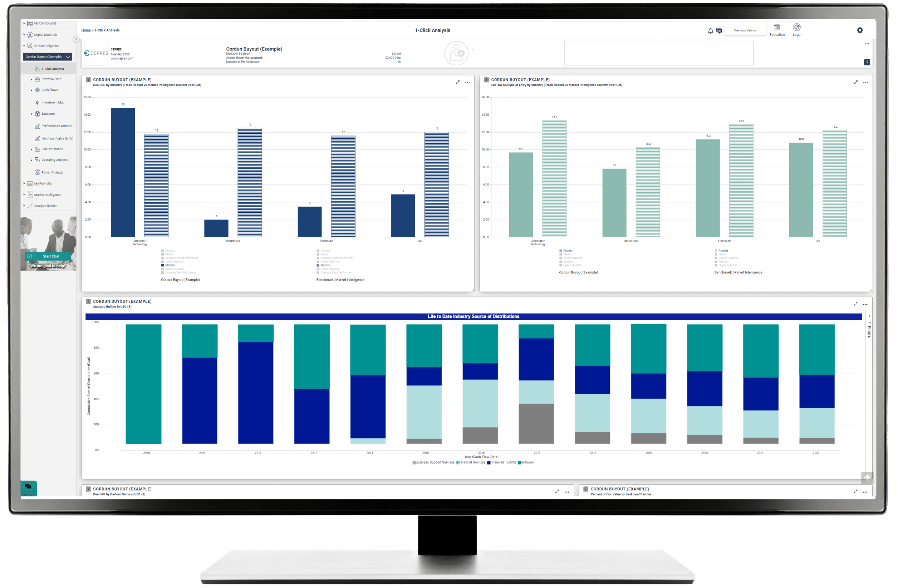This screenshot has height=588, width=898.
Task: Enlarge the EBITDA Multiple at Entry chart
Action: [x=856, y=82]
